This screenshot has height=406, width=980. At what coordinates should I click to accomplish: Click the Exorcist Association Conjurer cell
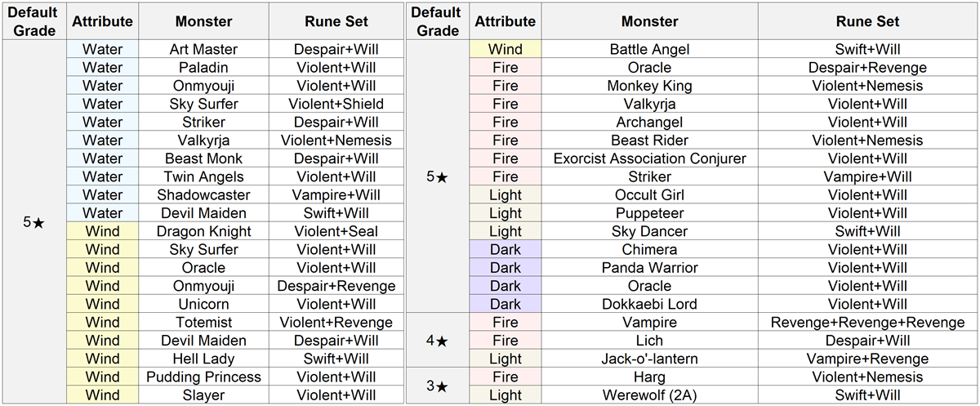click(649, 158)
